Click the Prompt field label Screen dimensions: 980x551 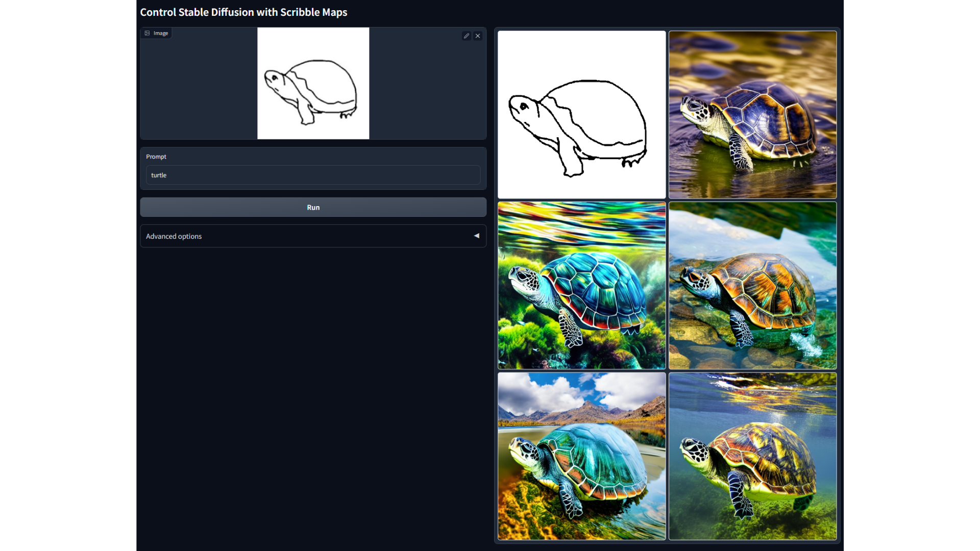click(x=156, y=157)
